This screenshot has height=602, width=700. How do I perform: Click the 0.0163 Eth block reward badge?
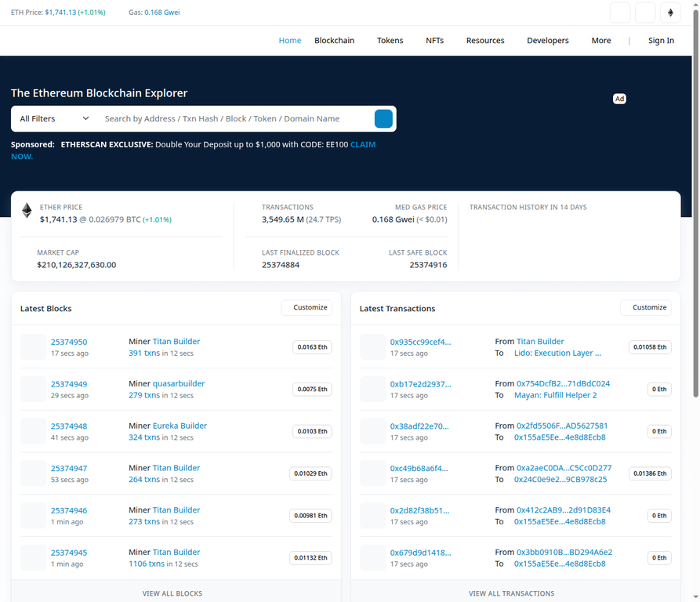pyautogui.click(x=312, y=347)
